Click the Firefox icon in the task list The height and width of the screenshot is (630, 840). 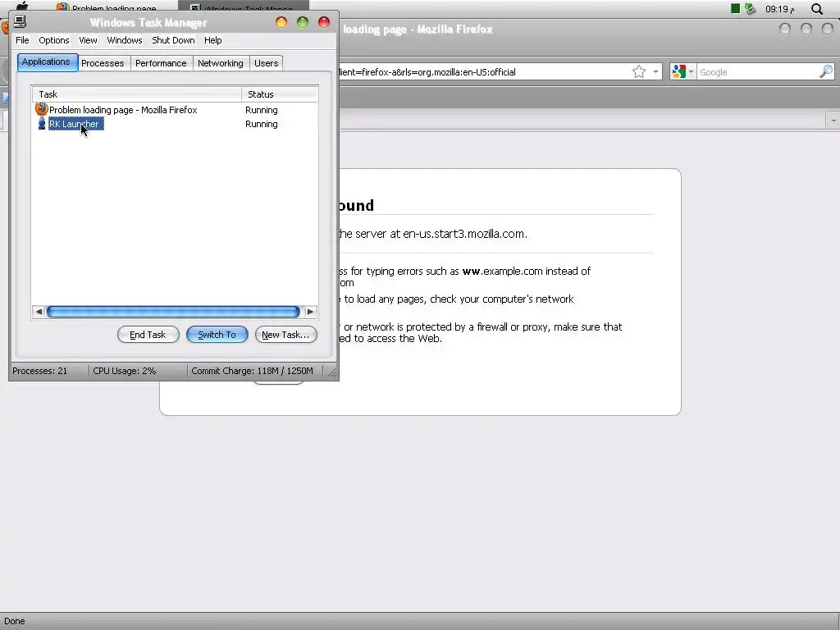click(x=41, y=109)
